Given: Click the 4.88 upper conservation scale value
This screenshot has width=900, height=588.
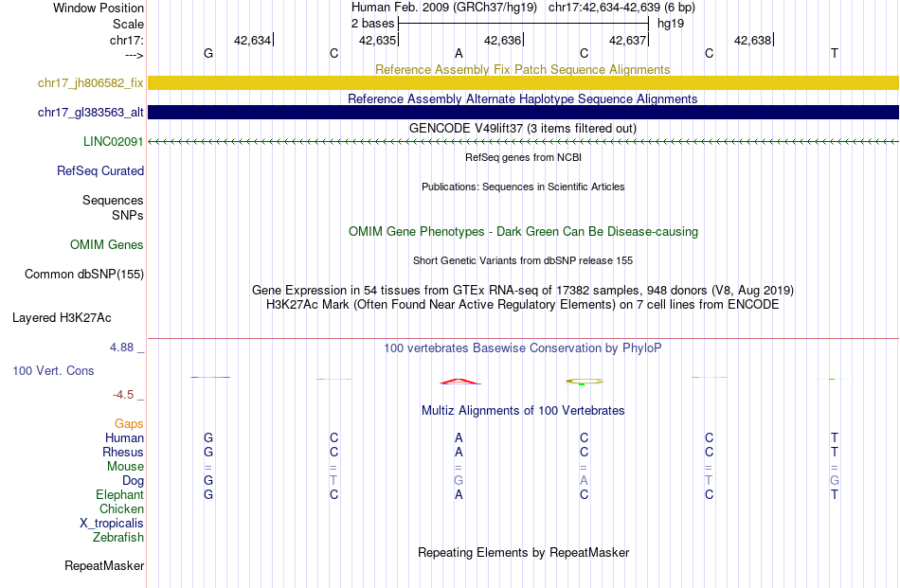Looking at the screenshot, I should [x=121, y=347].
